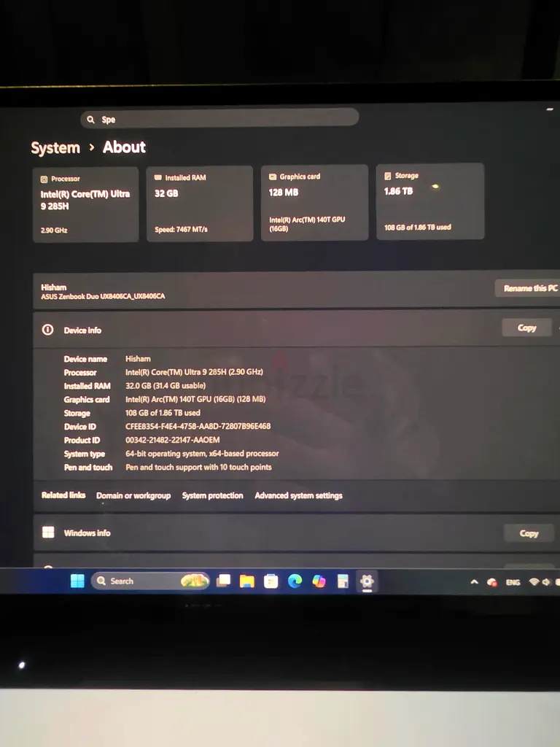Viewport: 560px width, 747px height.
Task: Go back to System breadcrumb
Action: 55,147
